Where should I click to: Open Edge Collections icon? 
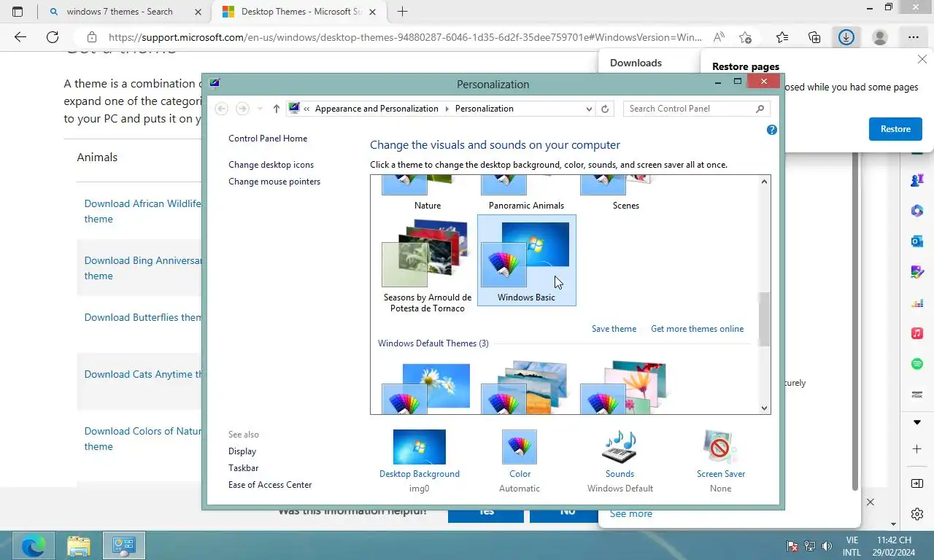click(x=814, y=37)
